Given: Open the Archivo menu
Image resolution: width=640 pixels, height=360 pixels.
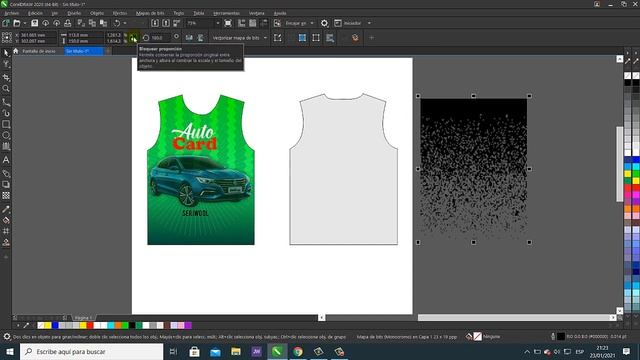Looking at the screenshot, I should click(11, 13).
